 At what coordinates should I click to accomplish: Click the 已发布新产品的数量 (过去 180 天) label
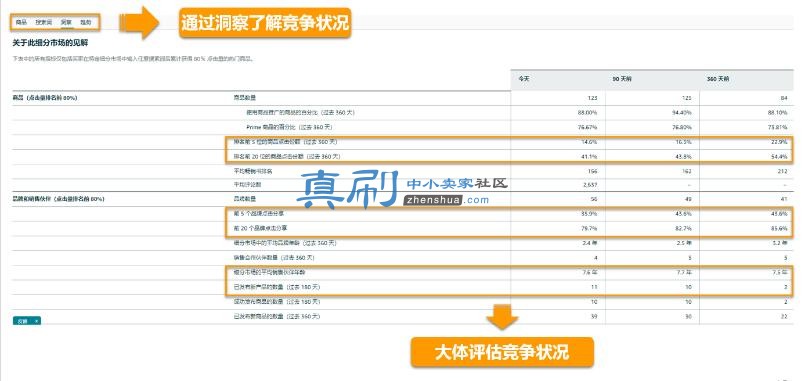point(277,287)
